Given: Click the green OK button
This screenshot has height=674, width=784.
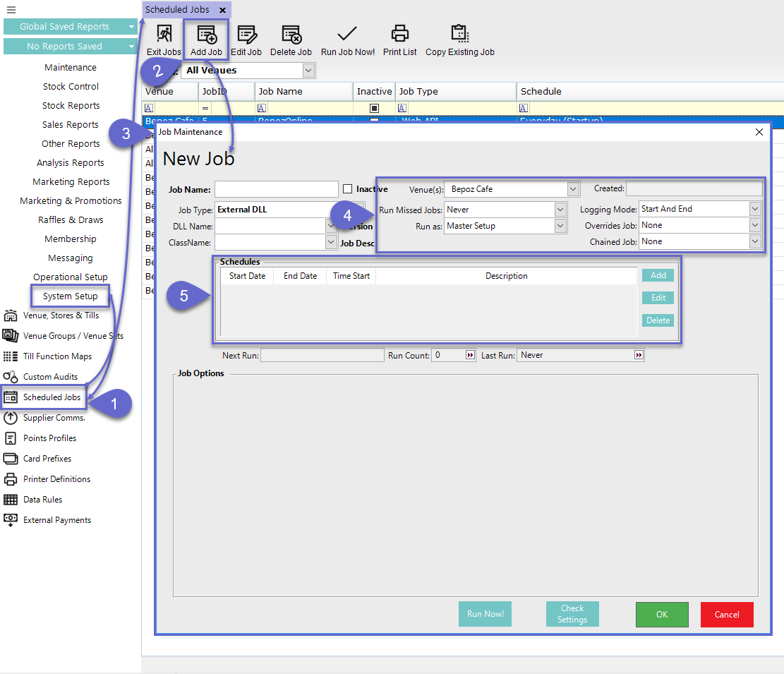Looking at the screenshot, I should (662, 615).
